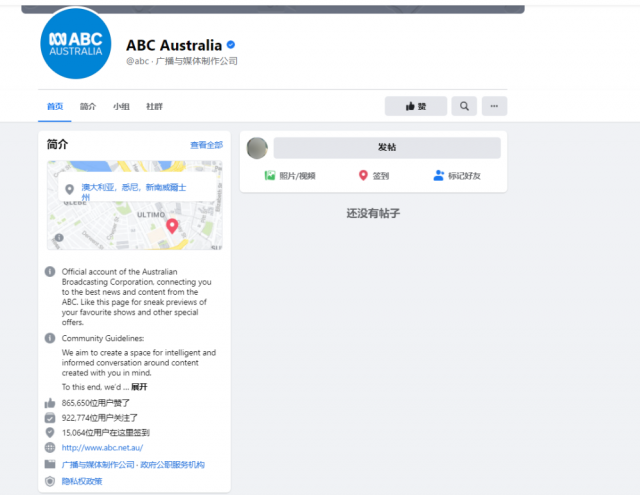Open the 社群 tab

coord(154,107)
